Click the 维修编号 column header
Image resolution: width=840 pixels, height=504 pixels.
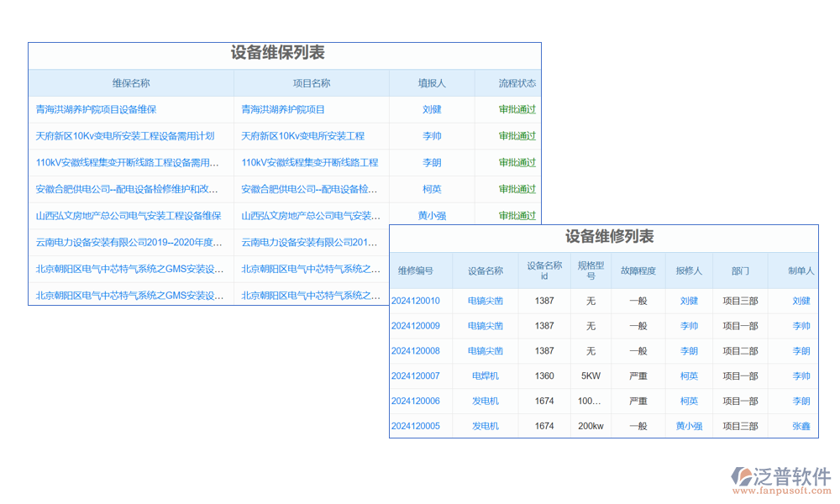click(415, 270)
